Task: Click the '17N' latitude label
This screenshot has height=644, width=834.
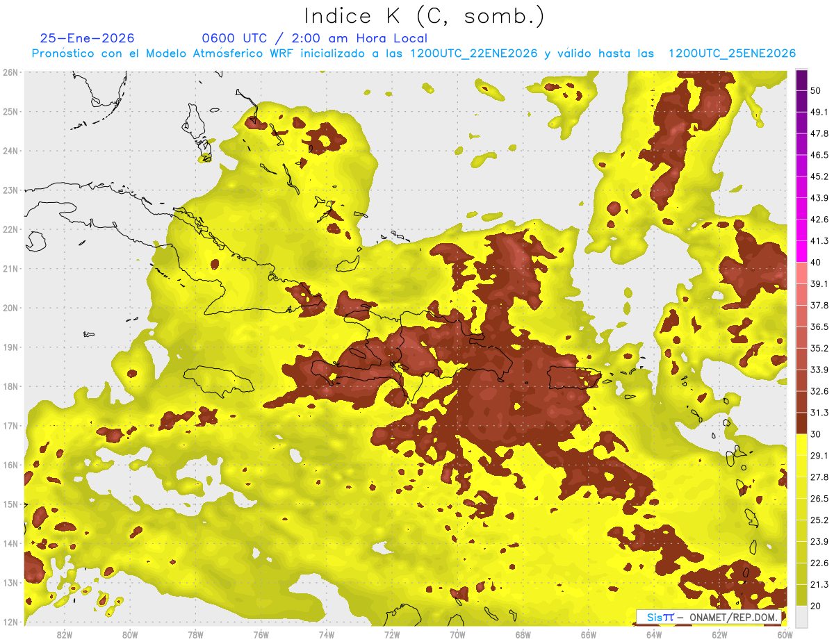Action: click(x=10, y=425)
